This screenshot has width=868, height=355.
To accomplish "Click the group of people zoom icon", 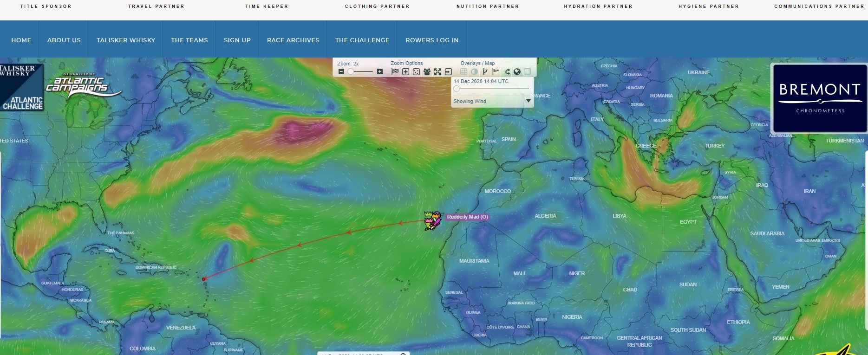I will 427,71.
